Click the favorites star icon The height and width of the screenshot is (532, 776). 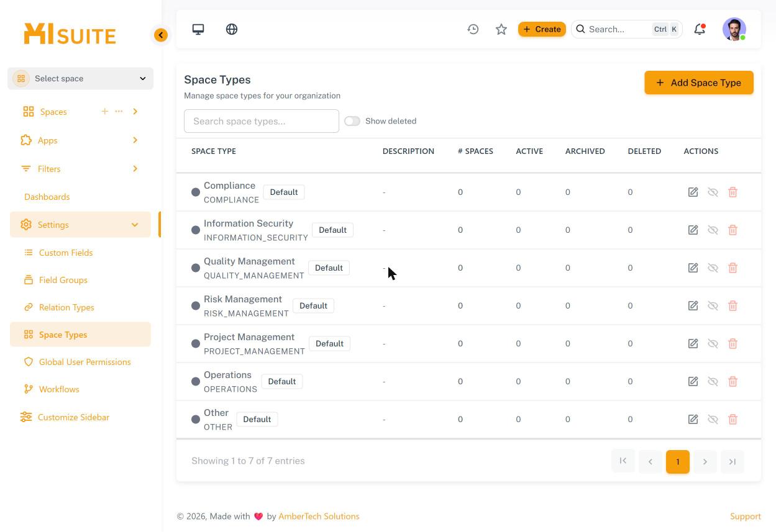(x=501, y=29)
